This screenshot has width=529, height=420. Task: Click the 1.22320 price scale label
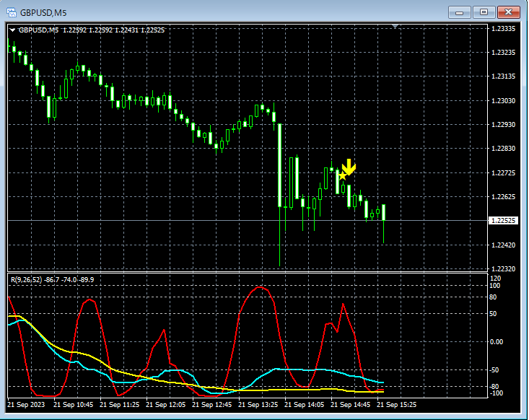coord(502,268)
